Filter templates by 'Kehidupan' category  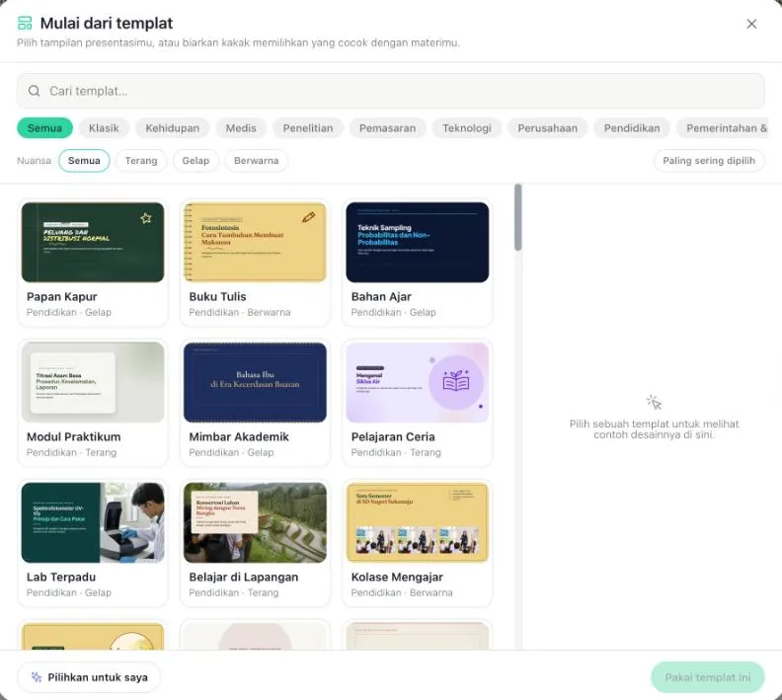pyautogui.click(x=172, y=128)
